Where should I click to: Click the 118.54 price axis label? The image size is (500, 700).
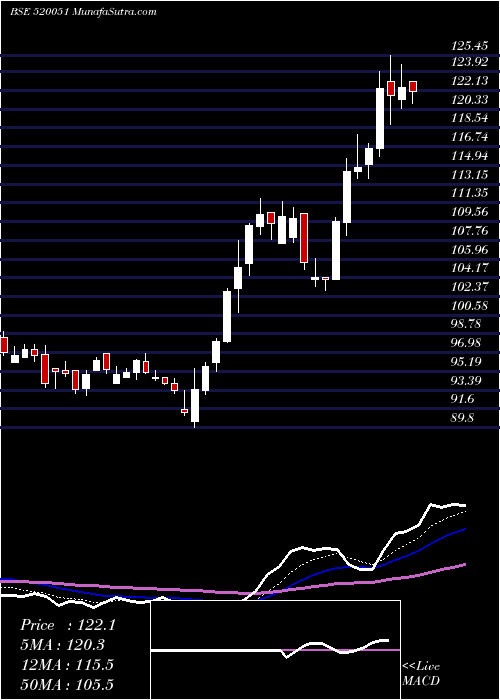point(469,118)
